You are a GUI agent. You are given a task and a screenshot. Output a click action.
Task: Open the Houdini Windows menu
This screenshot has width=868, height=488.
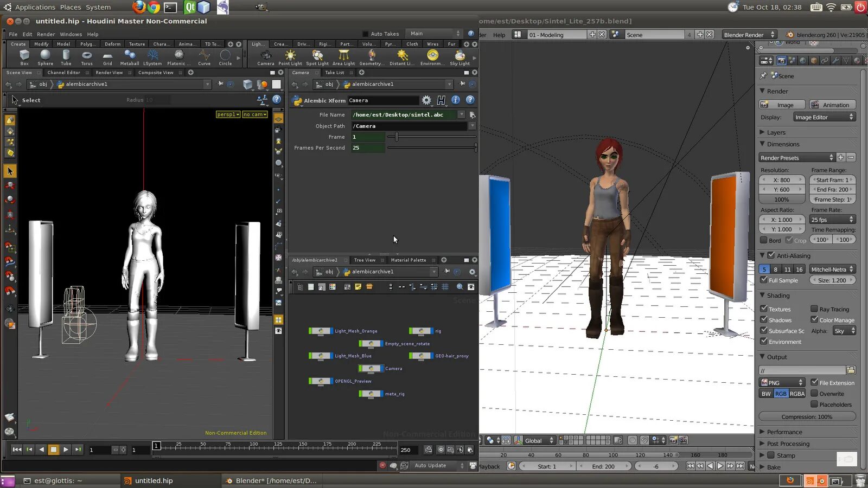(x=71, y=34)
